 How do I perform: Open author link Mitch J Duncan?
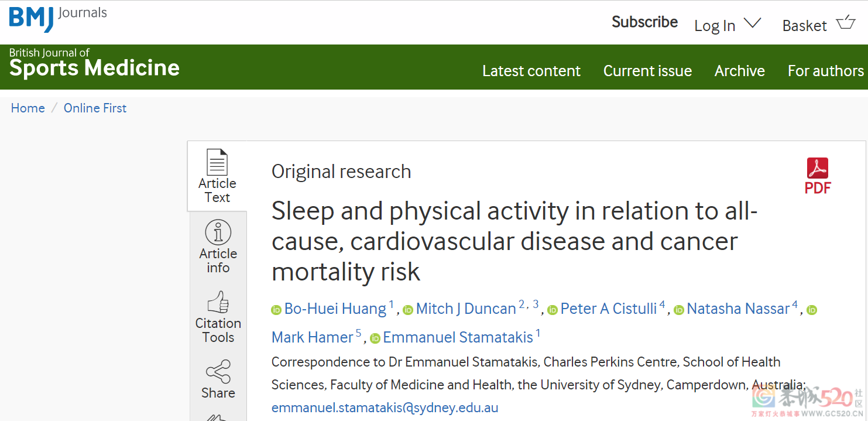click(x=466, y=309)
